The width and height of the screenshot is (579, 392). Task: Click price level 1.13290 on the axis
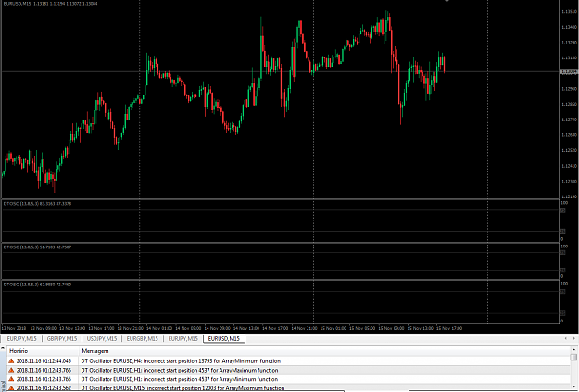[x=569, y=43]
